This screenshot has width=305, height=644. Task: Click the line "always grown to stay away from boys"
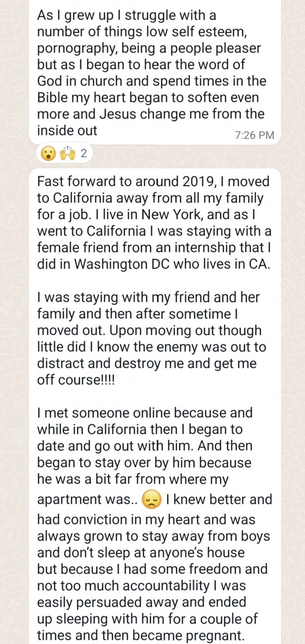(153, 536)
